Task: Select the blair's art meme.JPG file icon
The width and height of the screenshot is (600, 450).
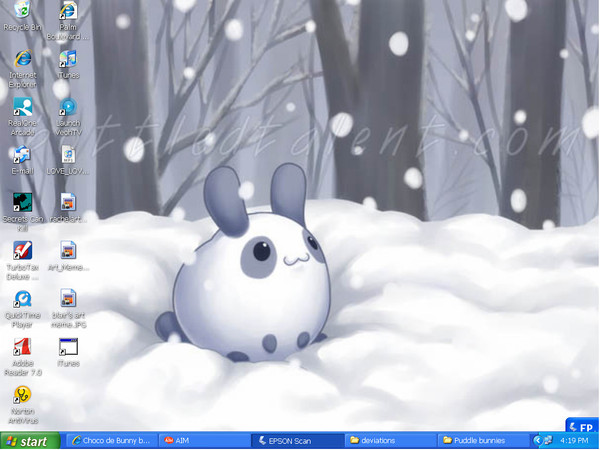Action: click(68, 299)
